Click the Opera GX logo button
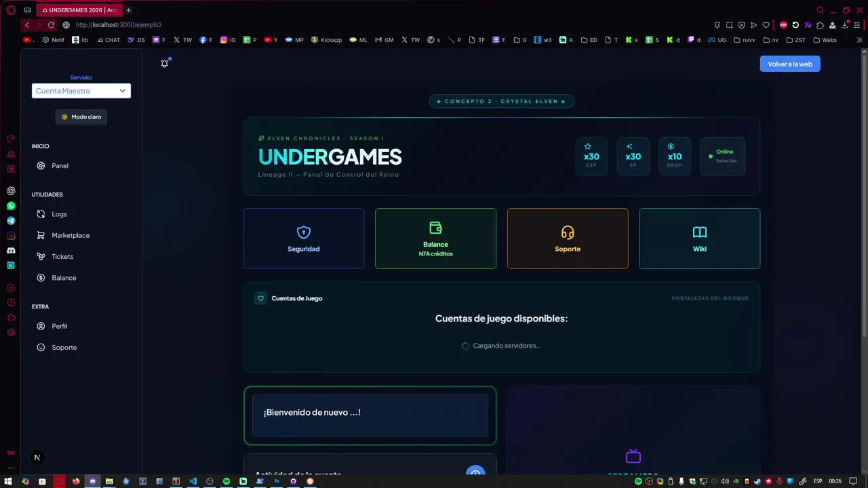The image size is (868, 488). coord(11,10)
